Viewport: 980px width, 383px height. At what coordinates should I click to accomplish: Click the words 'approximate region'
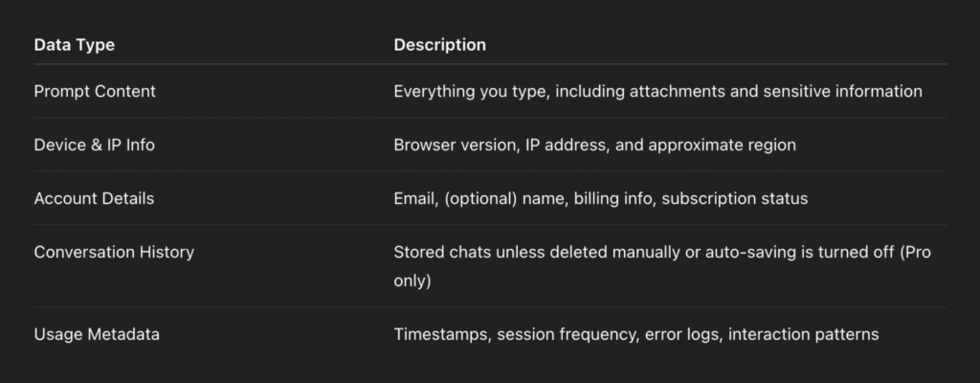click(x=722, y=146)
